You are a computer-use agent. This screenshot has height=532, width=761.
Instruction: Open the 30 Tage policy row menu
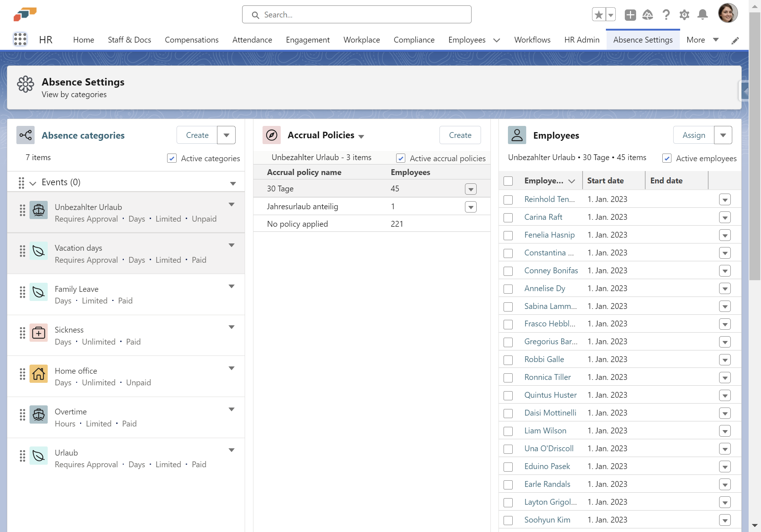tap(470, 189)
